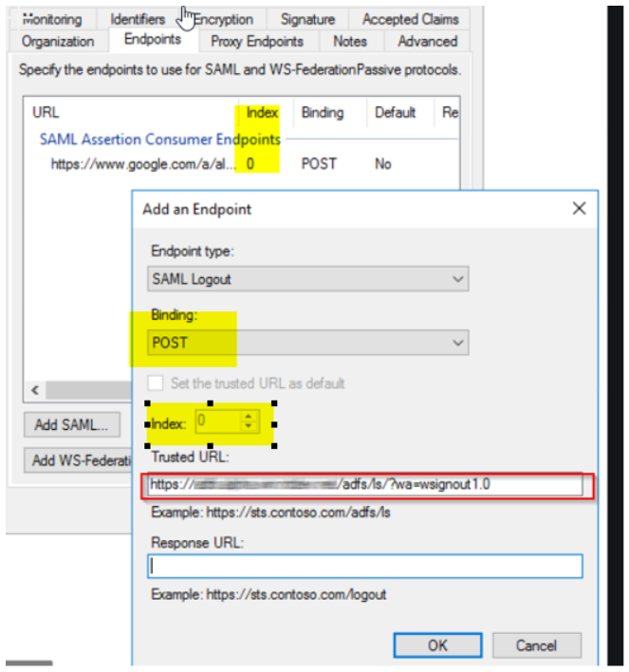Click the Response URL input field
The image size is (629, 672).
[365, 567]
